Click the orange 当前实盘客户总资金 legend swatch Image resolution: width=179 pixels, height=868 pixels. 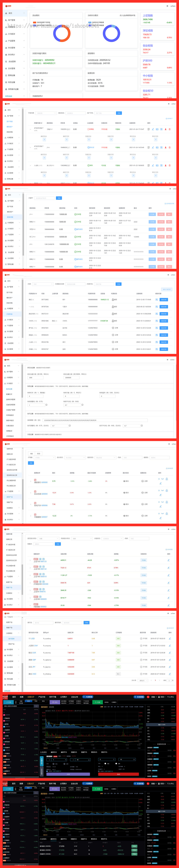[x=34, y=22]
